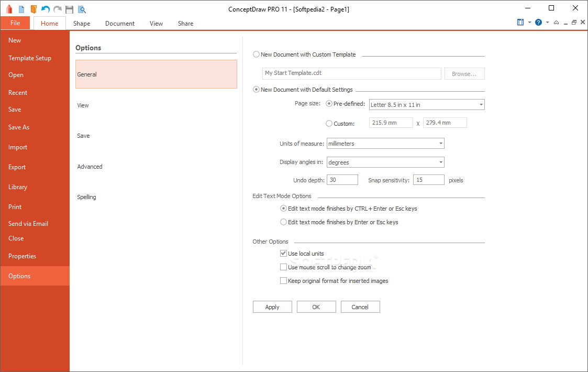The height and width of the screenshot is (372, 588).
Task: Switch to the View ribbon tab
Action: point(156,23)
